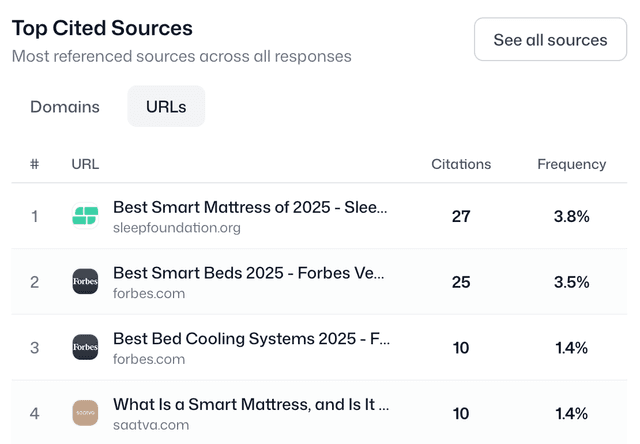Click the Forbes icon beside Best Bed Cooling Systems

pos(85,348)
